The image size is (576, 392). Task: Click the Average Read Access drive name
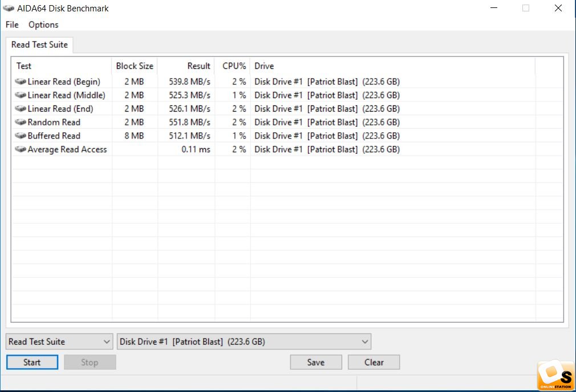[x=327, y=149]
